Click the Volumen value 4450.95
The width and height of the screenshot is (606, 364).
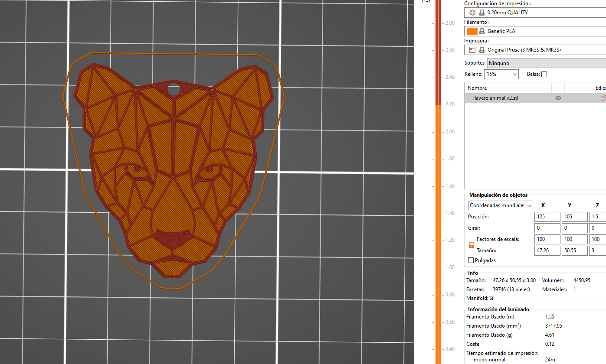pos(582,280)
